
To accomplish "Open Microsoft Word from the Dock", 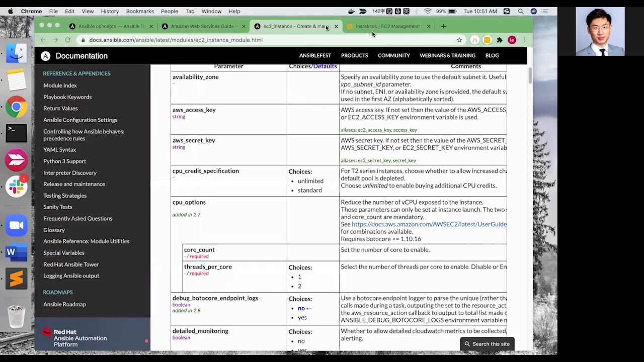I will pyautogui.click(x=16, y=252).
